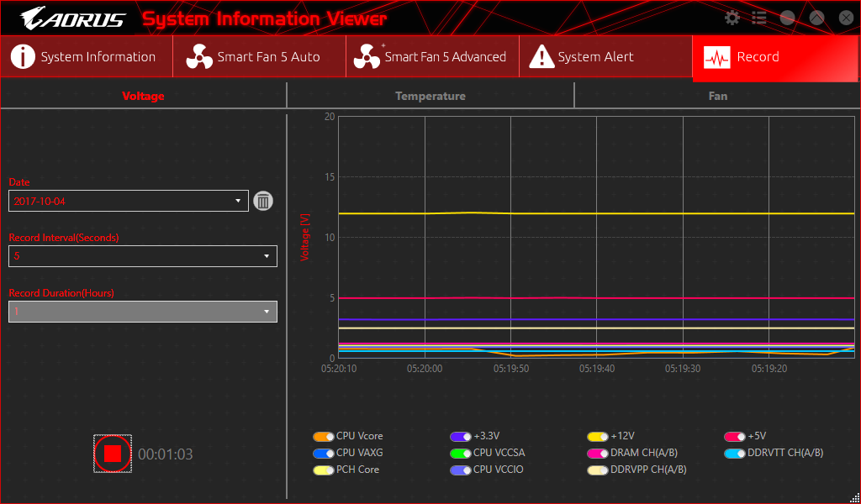Toggle CPU Vcore line visibility
Viewport: 861px width, 504px height.
(324, 437)
